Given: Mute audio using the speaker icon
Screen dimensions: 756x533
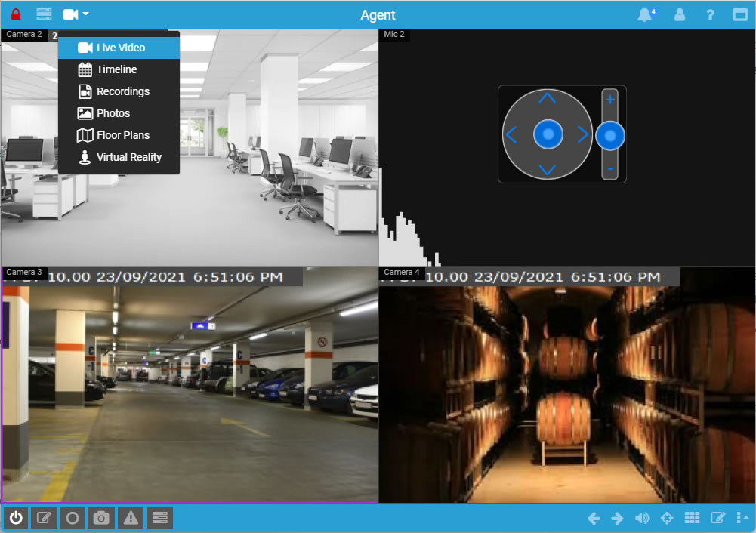Looking at the screenshot, I should (x=642, y=518).
